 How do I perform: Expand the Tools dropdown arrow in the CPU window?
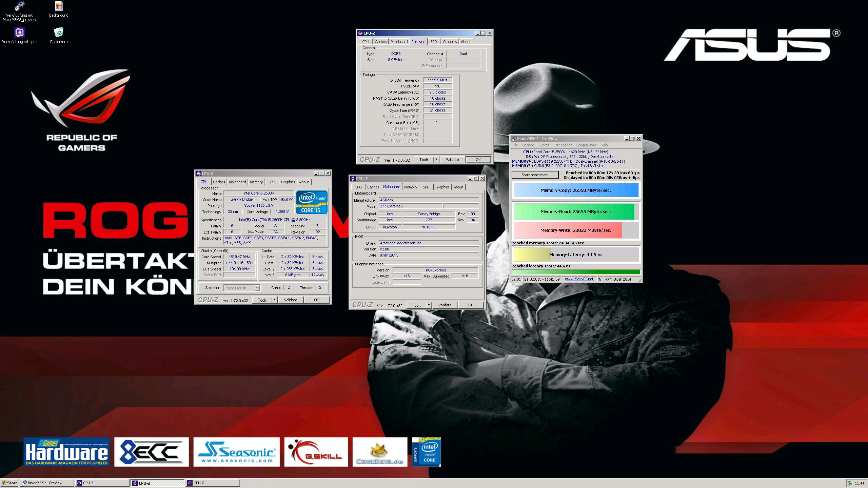point(274,300)
